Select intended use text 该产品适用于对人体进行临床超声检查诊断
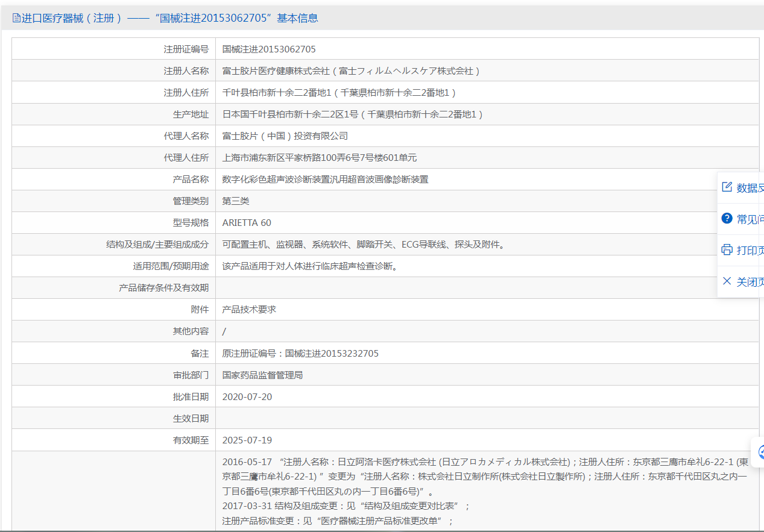The height and width of the screenshot is (532, 764). (x=310, y=266)
